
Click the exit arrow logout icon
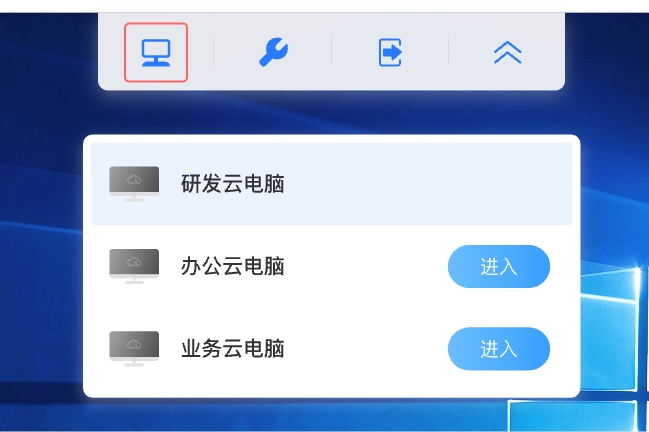390,53
